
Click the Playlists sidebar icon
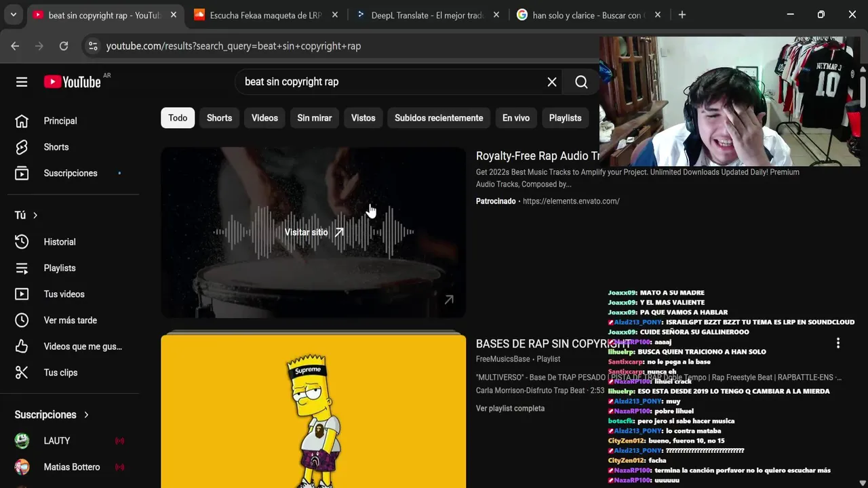pos(22,268)
